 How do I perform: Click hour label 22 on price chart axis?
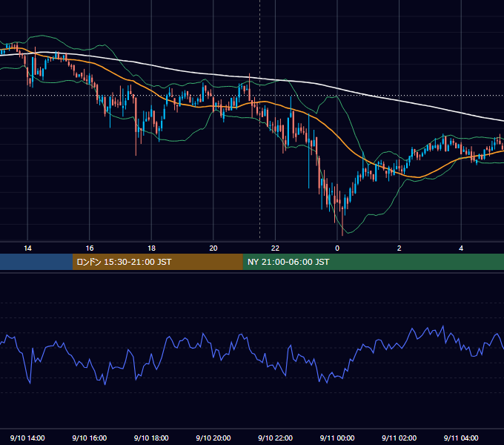pos(275,248)
